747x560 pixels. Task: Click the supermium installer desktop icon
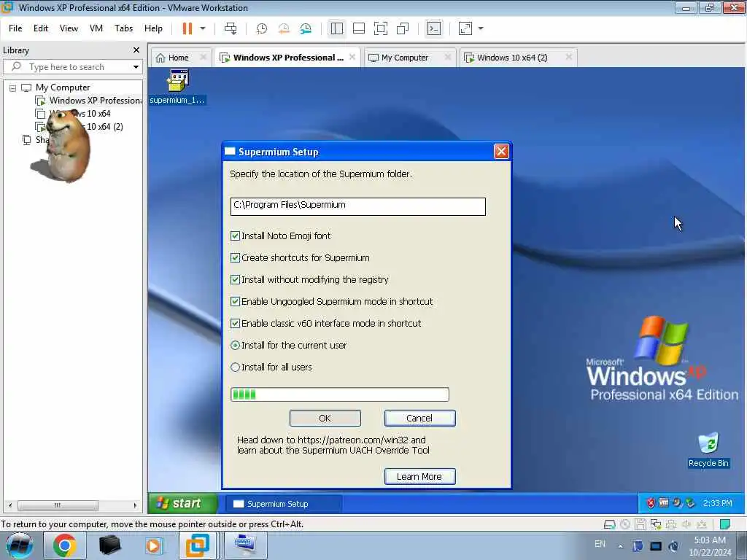click(x=178, y=87)
